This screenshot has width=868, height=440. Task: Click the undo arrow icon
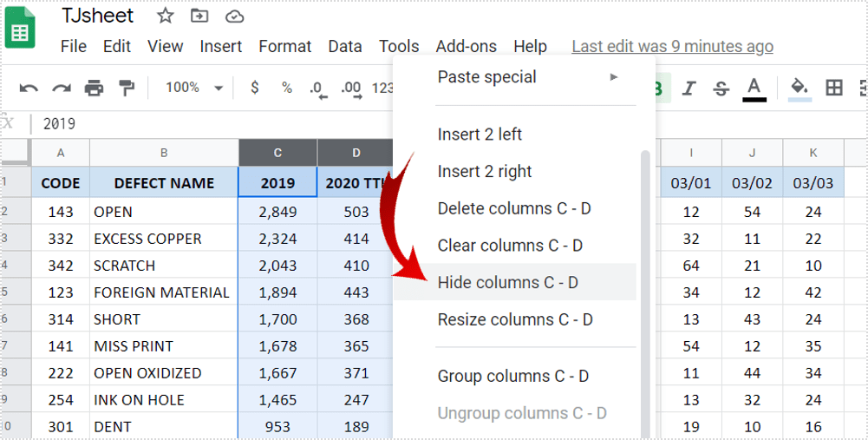pyautogui.click(x=29, y=88)
